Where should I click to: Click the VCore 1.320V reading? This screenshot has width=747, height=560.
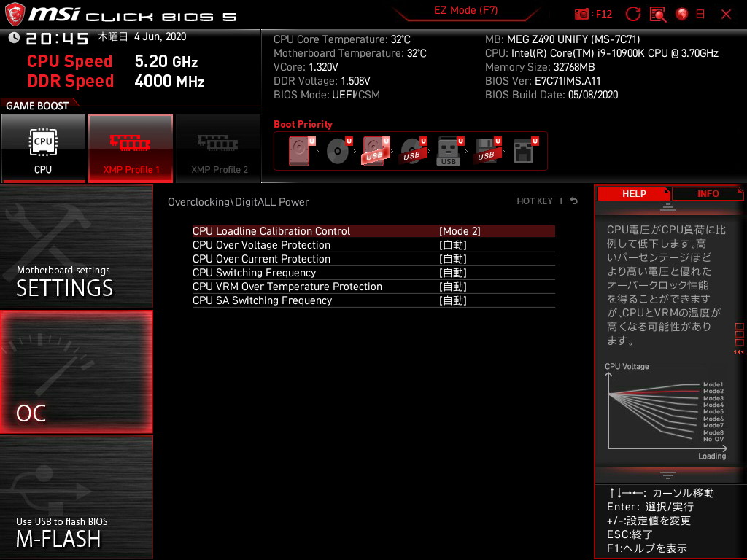306,67
